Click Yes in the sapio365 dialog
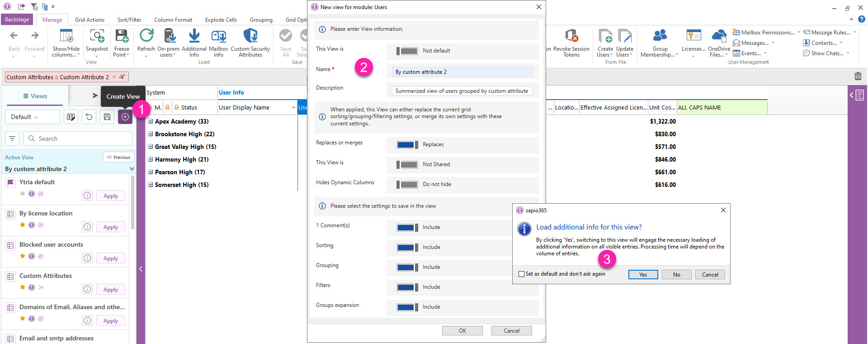The image size is (868, 344). point(642,275)
